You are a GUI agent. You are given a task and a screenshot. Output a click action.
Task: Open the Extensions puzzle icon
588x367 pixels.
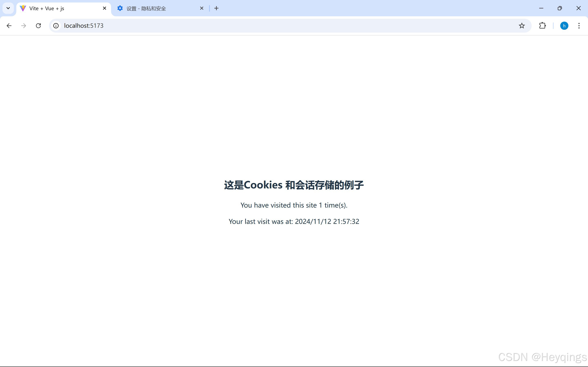point(542,26)
